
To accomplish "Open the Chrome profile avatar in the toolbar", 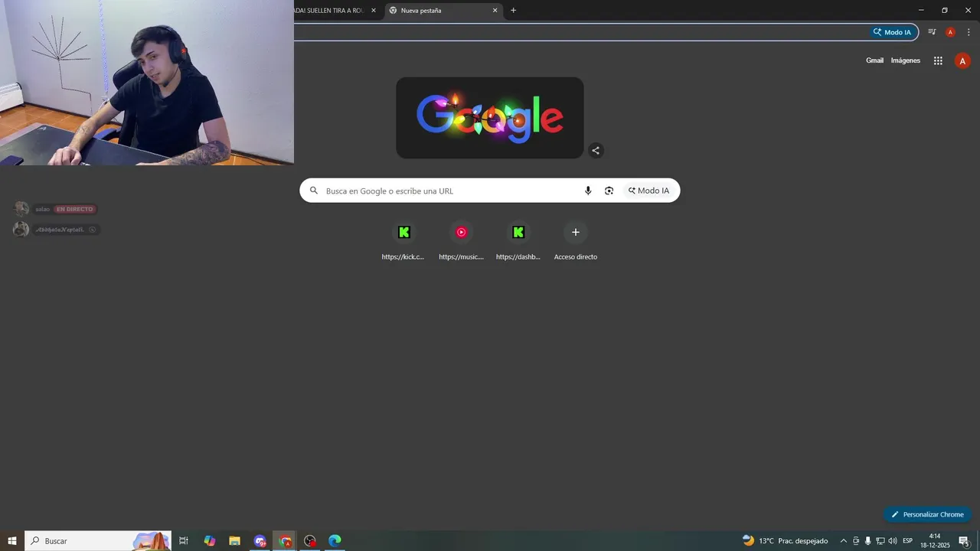I will click(950, 32).
